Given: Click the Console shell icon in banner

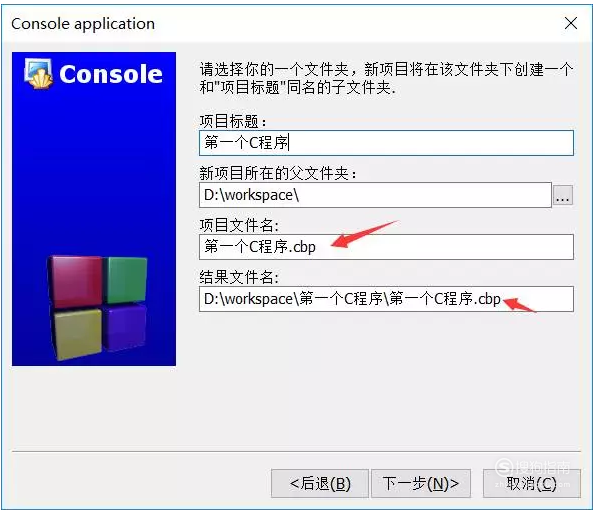Looking at the screenshot, I should point(38,74).
